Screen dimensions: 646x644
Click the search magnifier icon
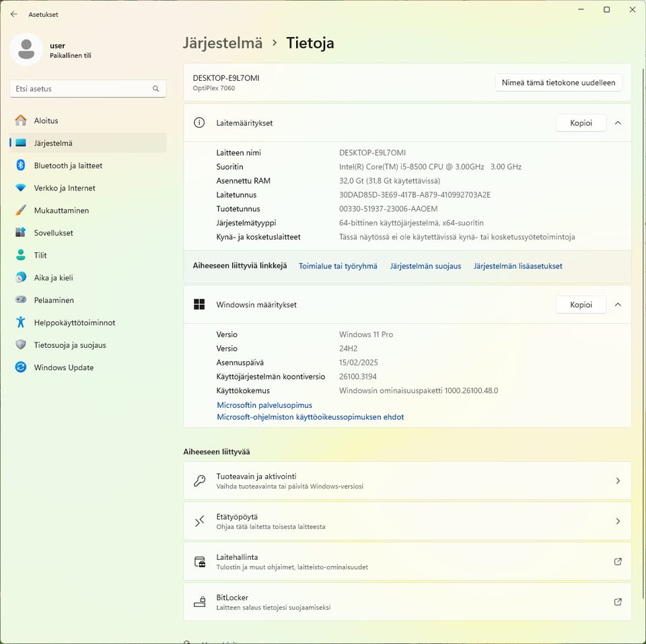point(155,89)
